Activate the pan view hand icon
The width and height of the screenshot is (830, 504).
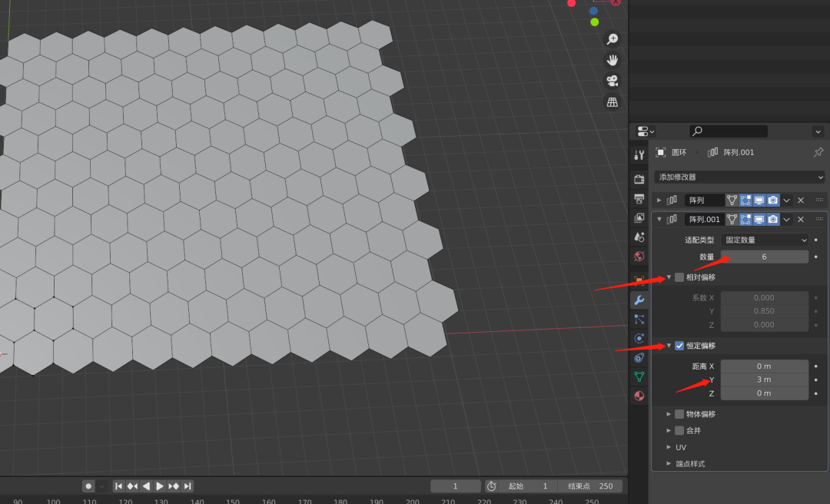[x=613, y=61]
